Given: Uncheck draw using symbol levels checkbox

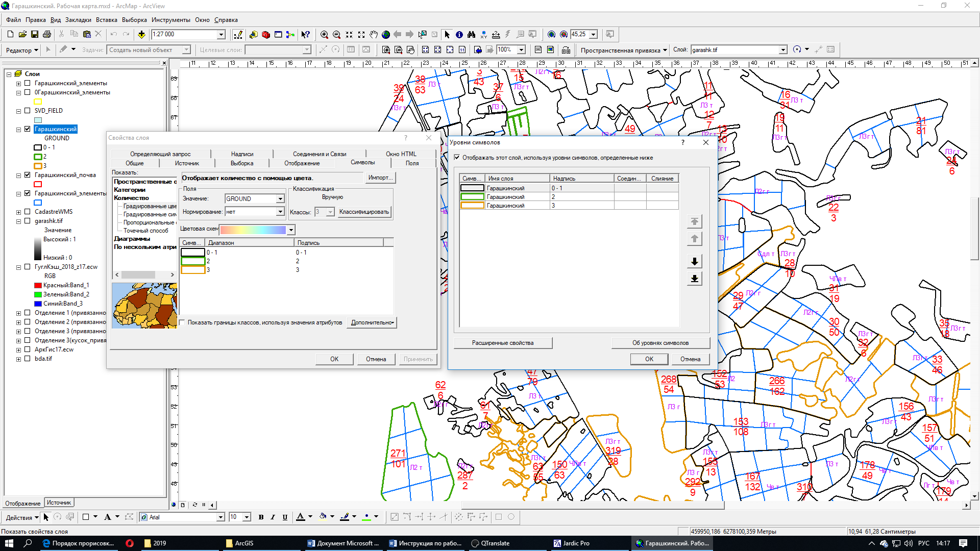Looking at the screenshot, I should [457, 158].
